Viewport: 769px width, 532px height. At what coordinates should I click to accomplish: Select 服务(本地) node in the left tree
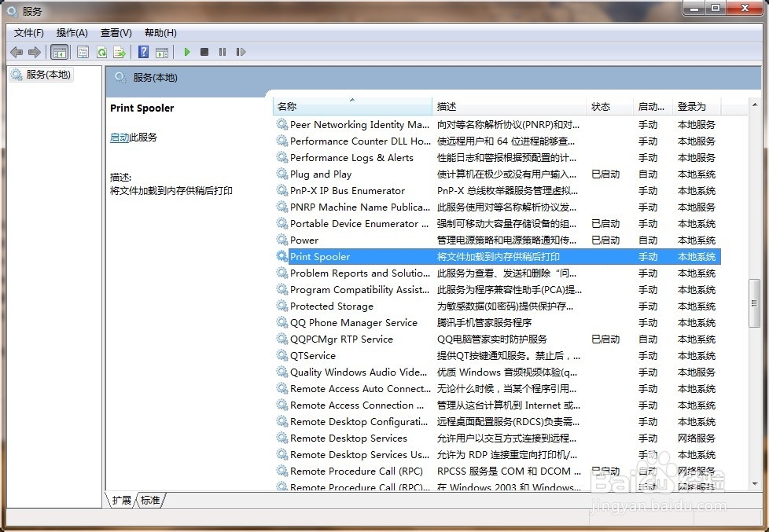[41, 75]
